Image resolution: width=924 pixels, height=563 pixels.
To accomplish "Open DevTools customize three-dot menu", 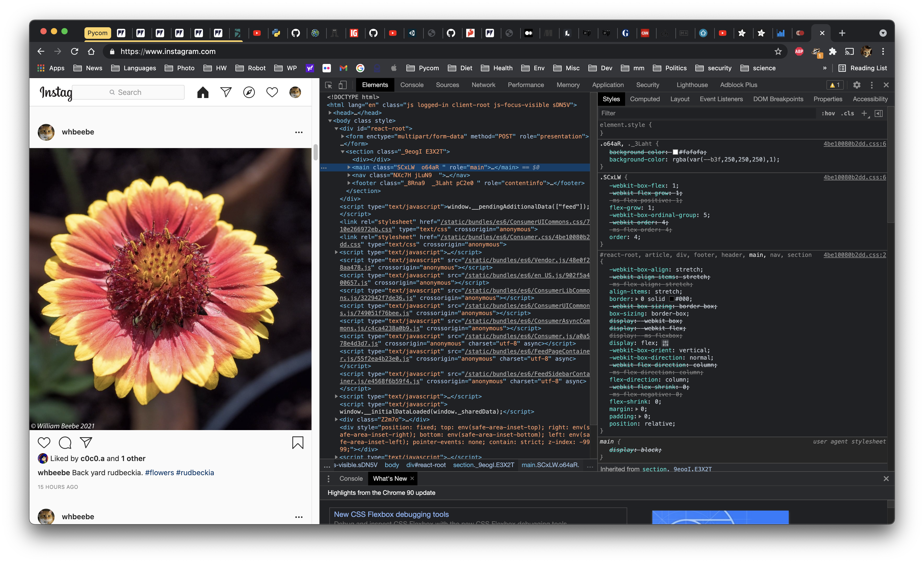I will (x=872, y=85).
